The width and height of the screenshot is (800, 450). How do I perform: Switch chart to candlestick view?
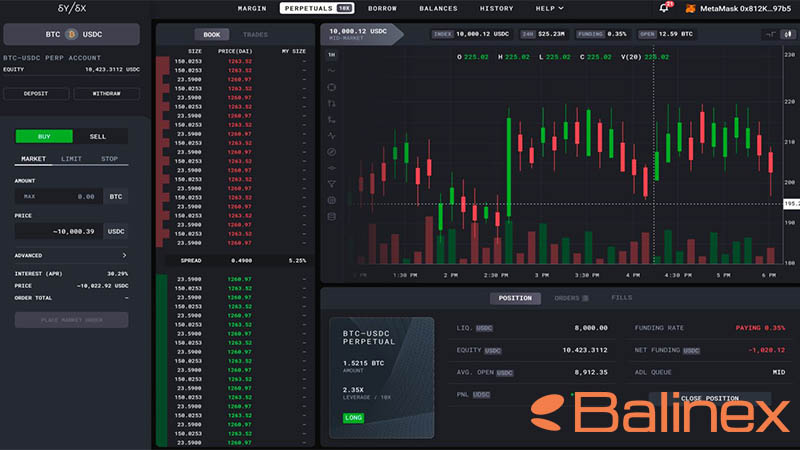tap(788, 34)
